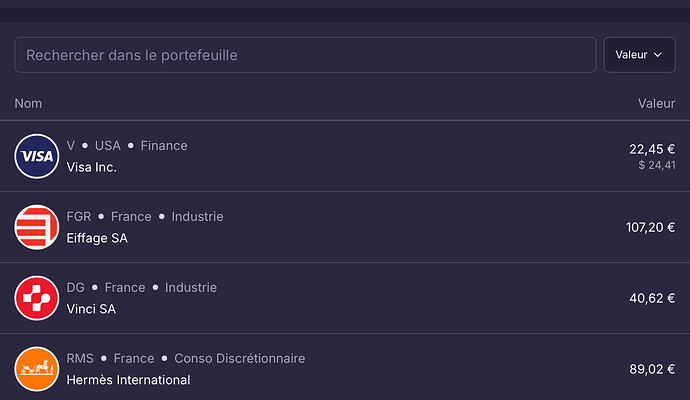Sort by the Valeur column header
This screenshot has height=400, width=690.
click(657, 103)
